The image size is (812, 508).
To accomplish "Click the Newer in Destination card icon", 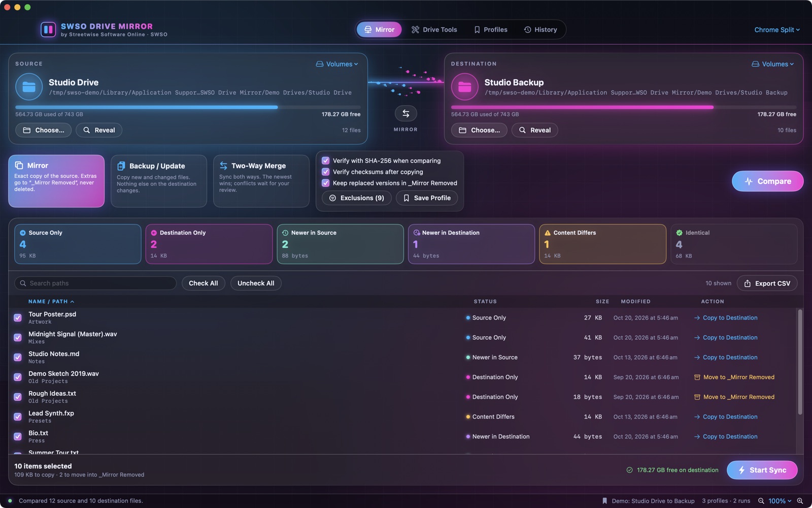I will [x=417, y=233].
